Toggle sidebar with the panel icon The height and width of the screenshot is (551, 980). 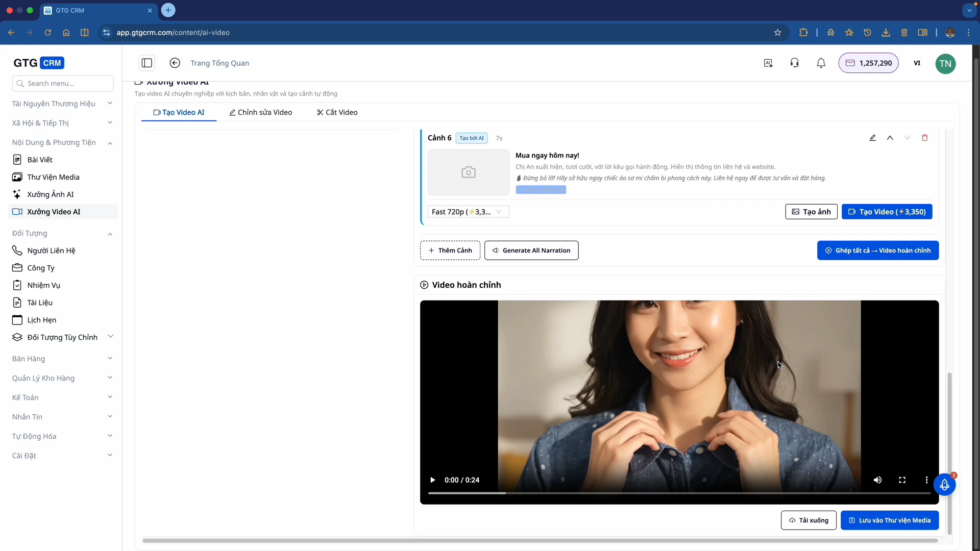tap(147, 63)
